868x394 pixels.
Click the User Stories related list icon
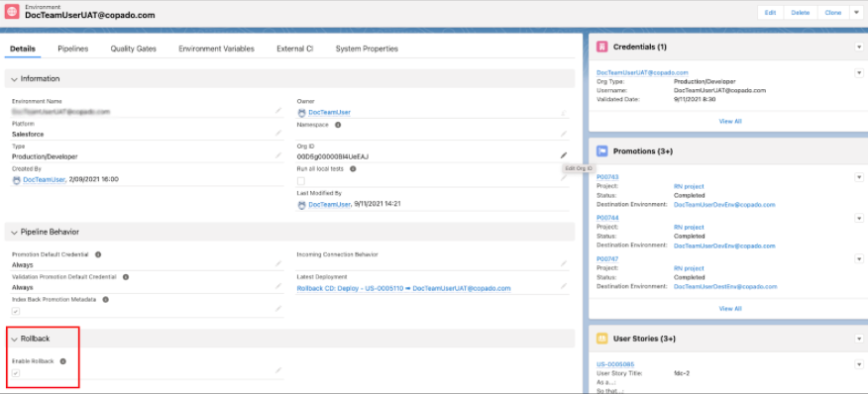[x=602, y=339]
